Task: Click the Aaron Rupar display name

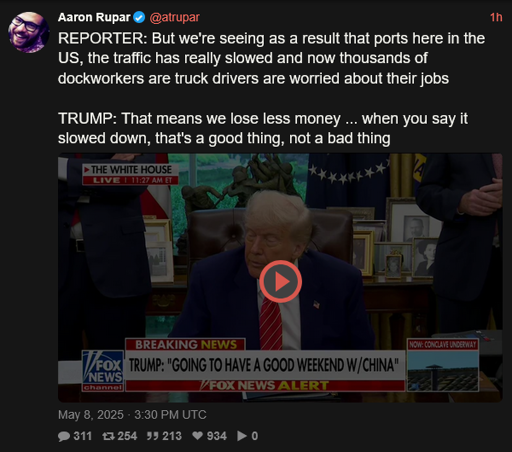Action: pos(94,17)
